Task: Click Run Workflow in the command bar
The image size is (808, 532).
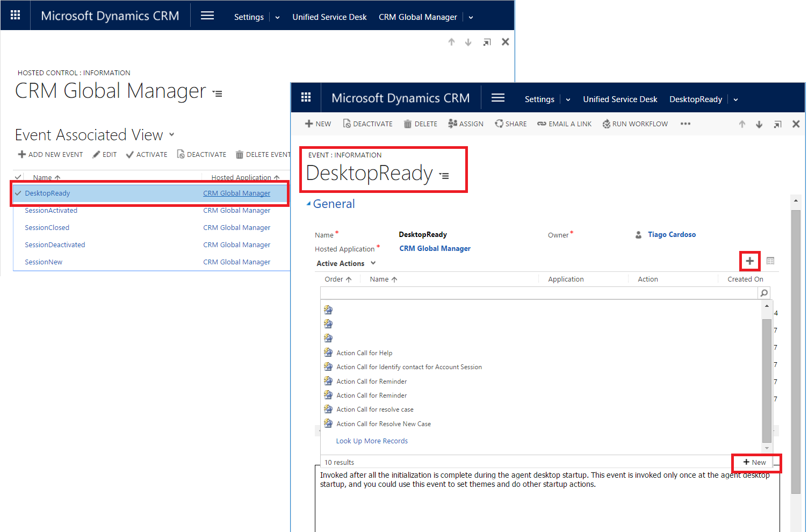Action: click(x=635, y=124)
